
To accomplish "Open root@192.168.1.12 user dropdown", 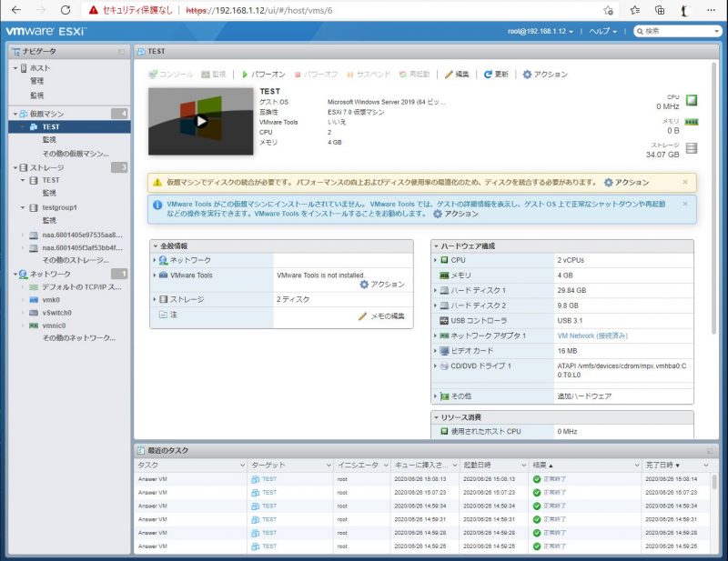I will (540, 31).
